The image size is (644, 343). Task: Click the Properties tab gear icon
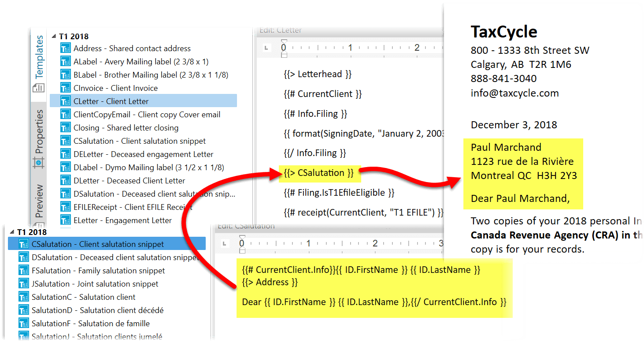39,163
